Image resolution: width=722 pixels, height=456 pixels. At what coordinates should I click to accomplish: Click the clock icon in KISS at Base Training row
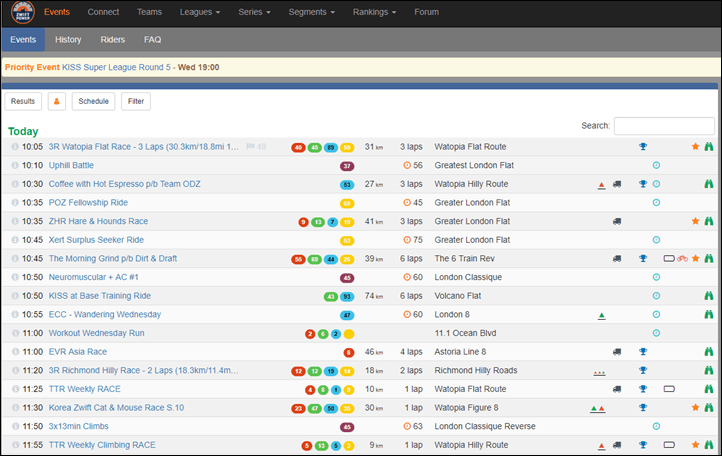(x=656, y=296)
